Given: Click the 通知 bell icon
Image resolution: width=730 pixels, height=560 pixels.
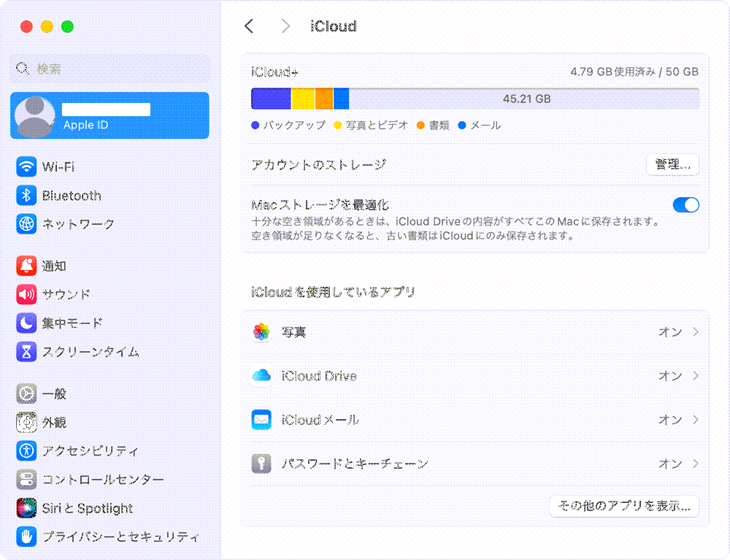Looking at the screenshot, I should [x=26, y=266].
